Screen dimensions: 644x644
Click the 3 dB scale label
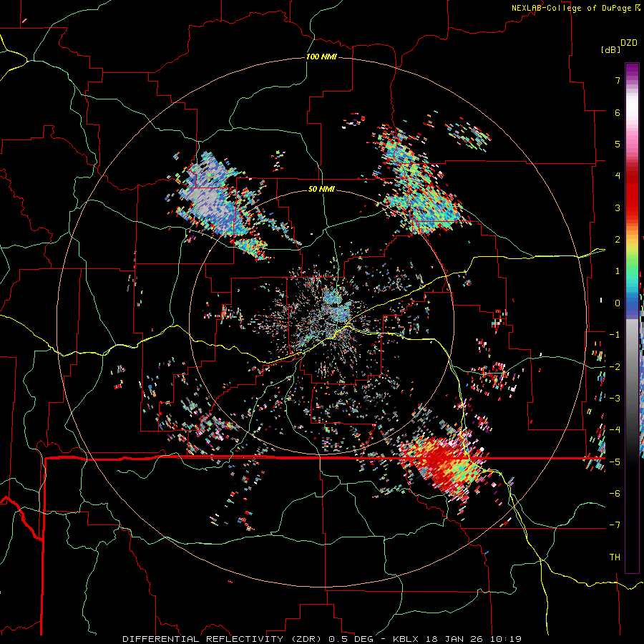click(618, 208)
